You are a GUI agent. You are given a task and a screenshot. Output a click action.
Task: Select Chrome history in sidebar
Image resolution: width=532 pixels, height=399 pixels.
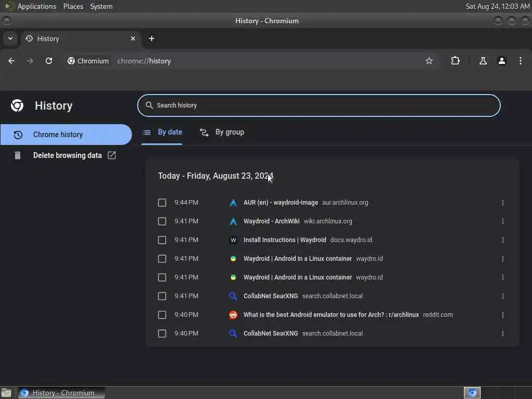pos(66,135)
